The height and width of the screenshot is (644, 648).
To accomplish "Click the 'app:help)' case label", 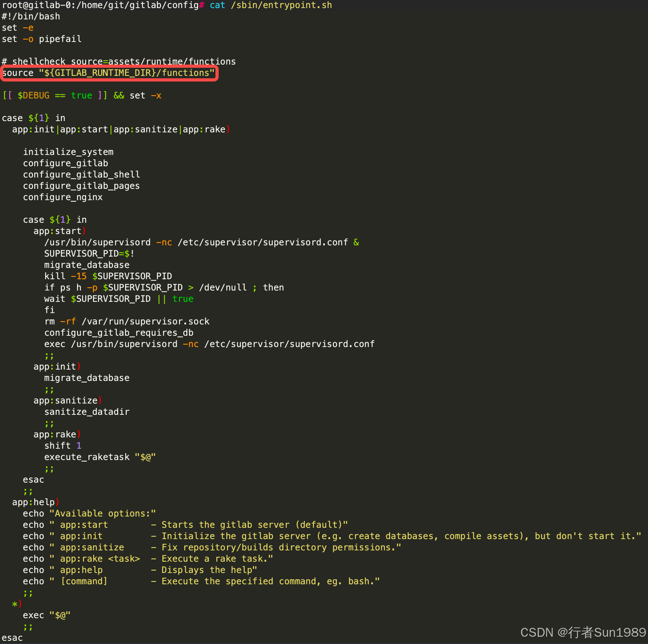I will tap(36, 502).
